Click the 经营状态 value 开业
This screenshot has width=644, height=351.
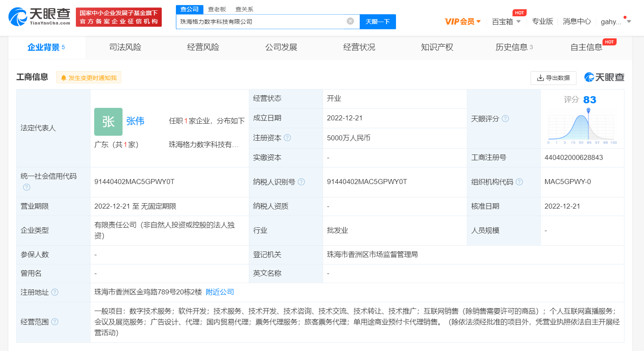click(x=334, y=99)
